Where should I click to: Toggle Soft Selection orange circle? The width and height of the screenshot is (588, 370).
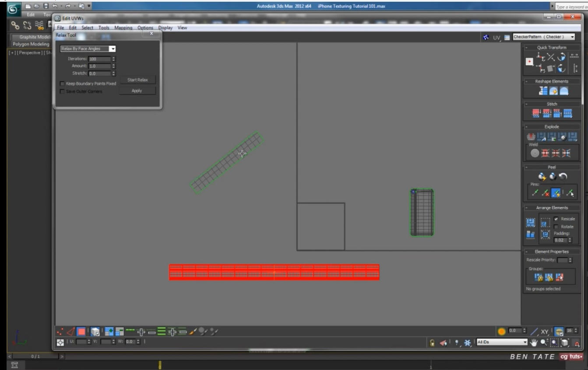502,332
